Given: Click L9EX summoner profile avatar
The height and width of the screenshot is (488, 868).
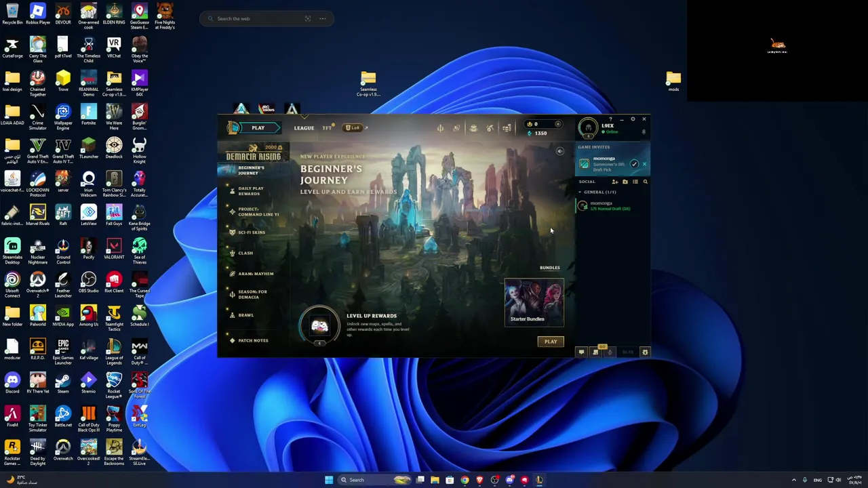Looking at the screenshot, I should [x=588, y=127].
